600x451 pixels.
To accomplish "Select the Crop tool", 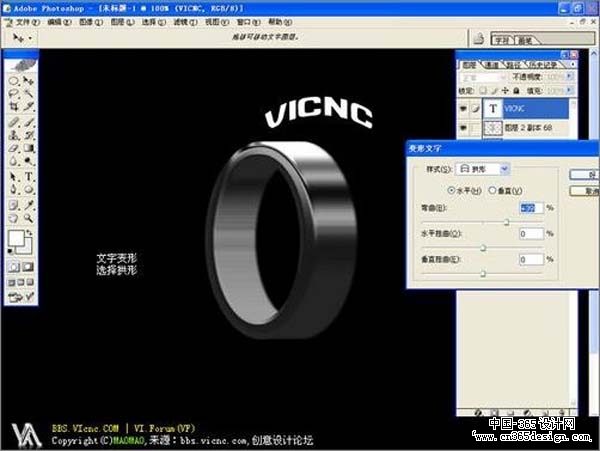I will click(14, 106).
